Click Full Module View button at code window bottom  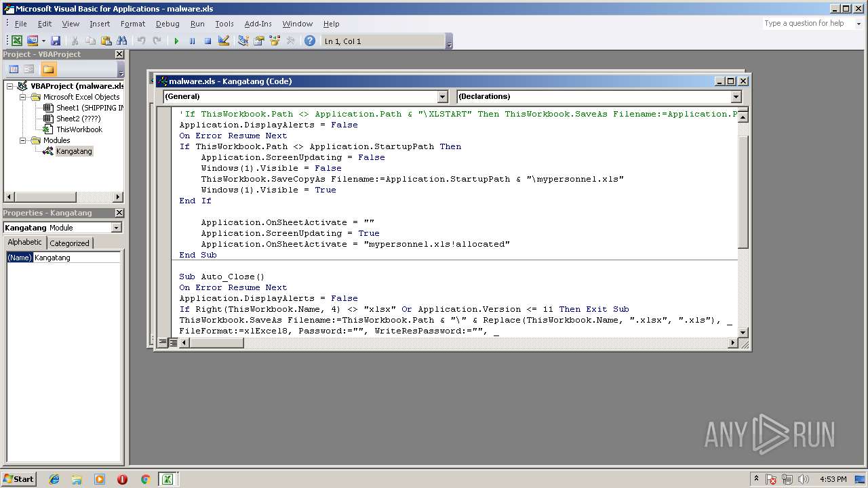click(x=173, y=343)
